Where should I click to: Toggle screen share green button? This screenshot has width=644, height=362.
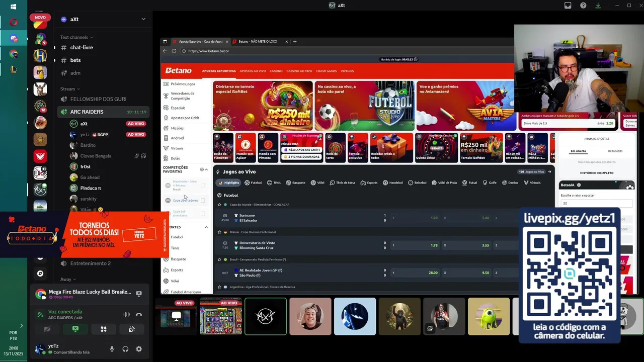click(x=75, y=329)
